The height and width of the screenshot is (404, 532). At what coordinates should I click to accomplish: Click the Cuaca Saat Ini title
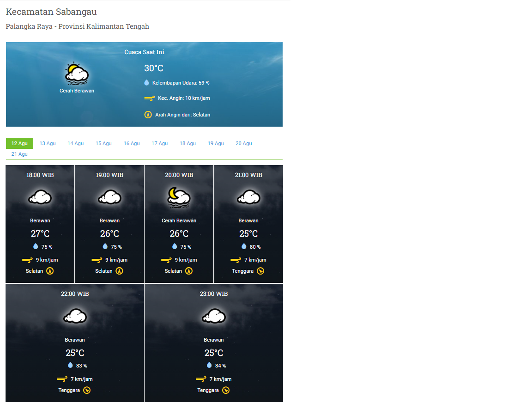click(144, 52)
